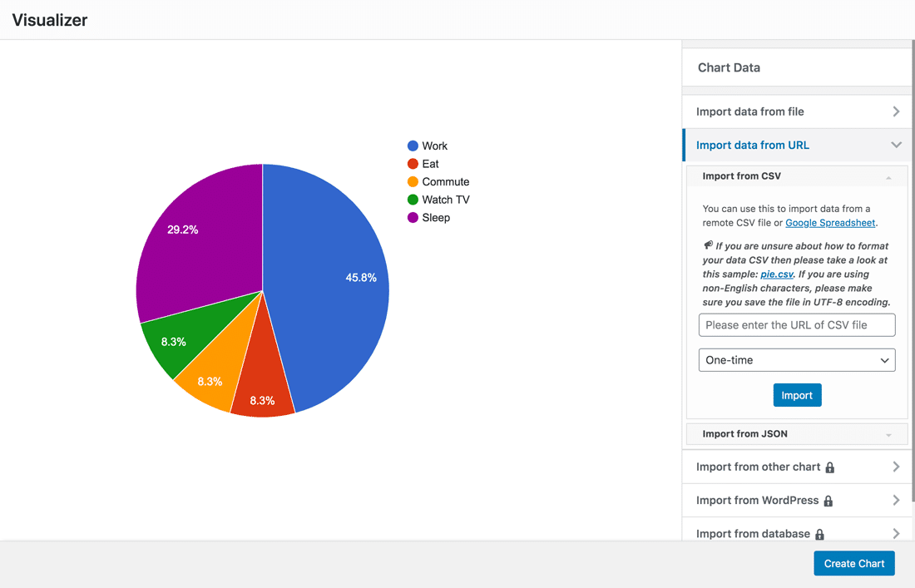Select the Import from database label
This screenshot has height=588, width=915.
753,534
